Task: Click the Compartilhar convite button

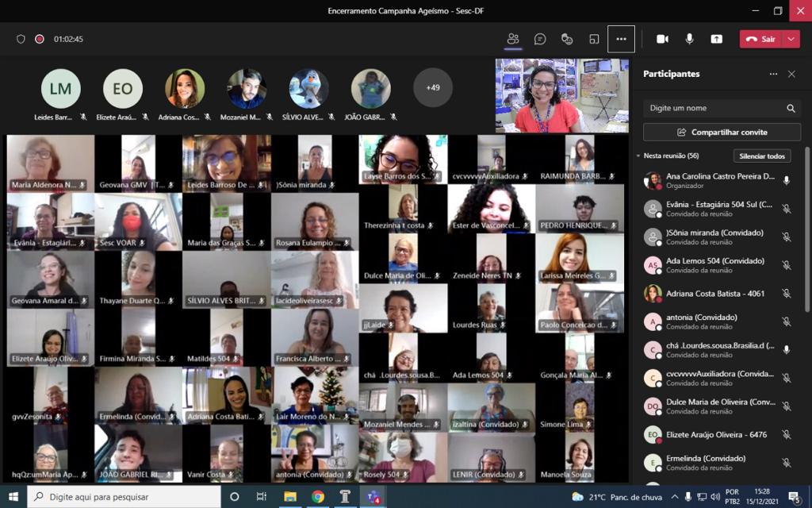Action: [722, 133]
